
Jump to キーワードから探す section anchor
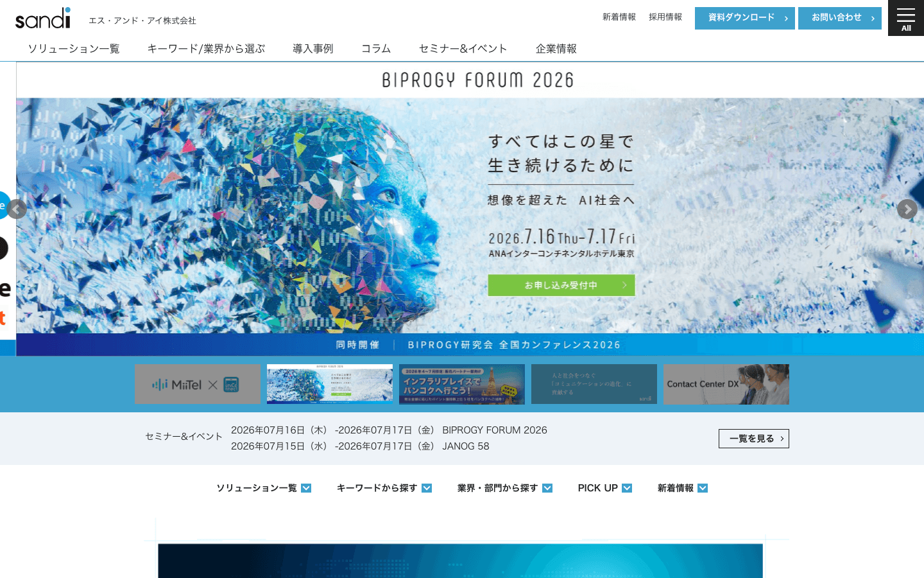[x=384, y=488]
